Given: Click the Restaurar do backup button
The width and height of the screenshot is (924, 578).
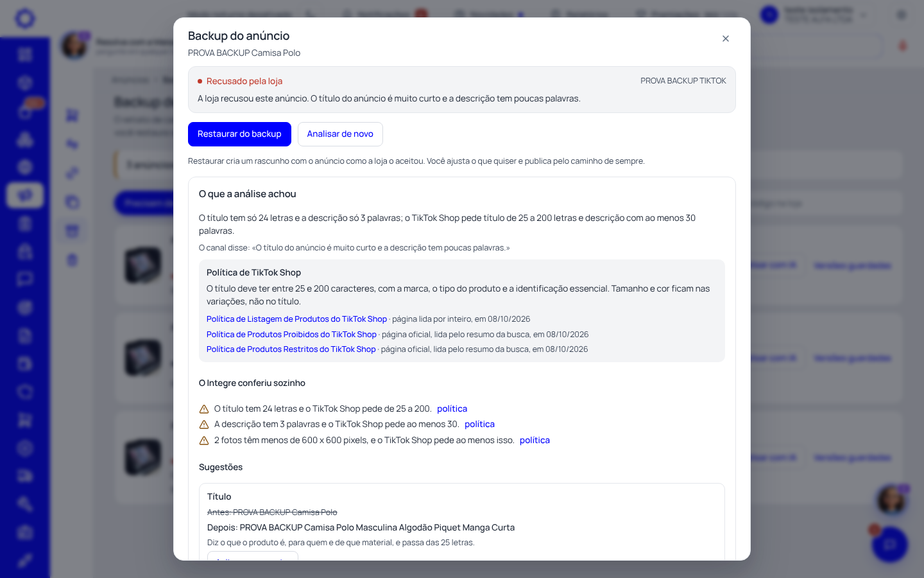Looking at the screenshot, I should pyautogui.click(x=239, y=134).
